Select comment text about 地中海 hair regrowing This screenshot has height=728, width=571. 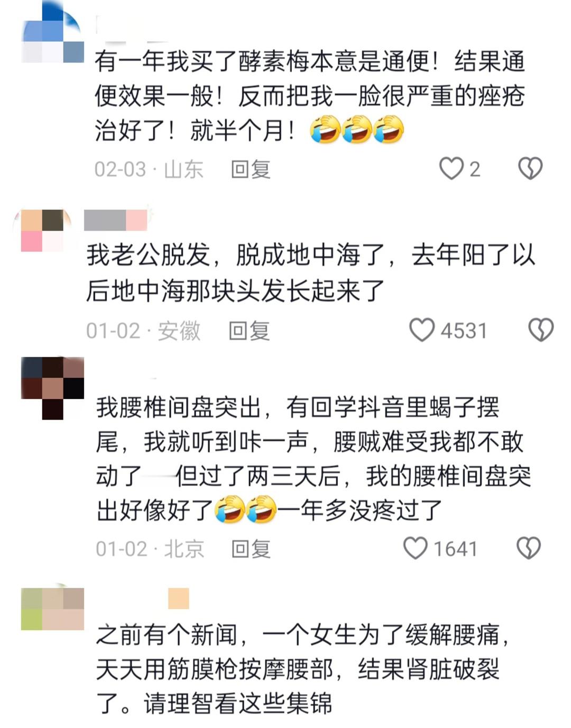click(x=311, y=272)
